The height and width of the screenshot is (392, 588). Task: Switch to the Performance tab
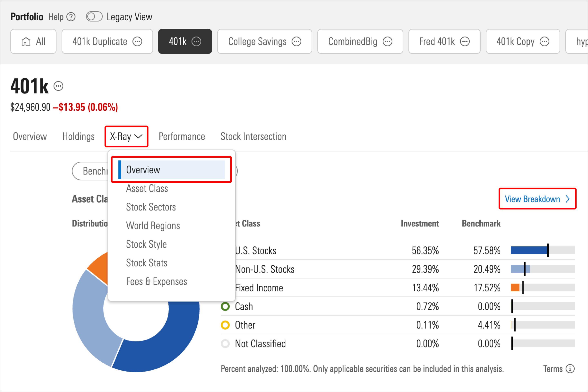click(182, 137)
